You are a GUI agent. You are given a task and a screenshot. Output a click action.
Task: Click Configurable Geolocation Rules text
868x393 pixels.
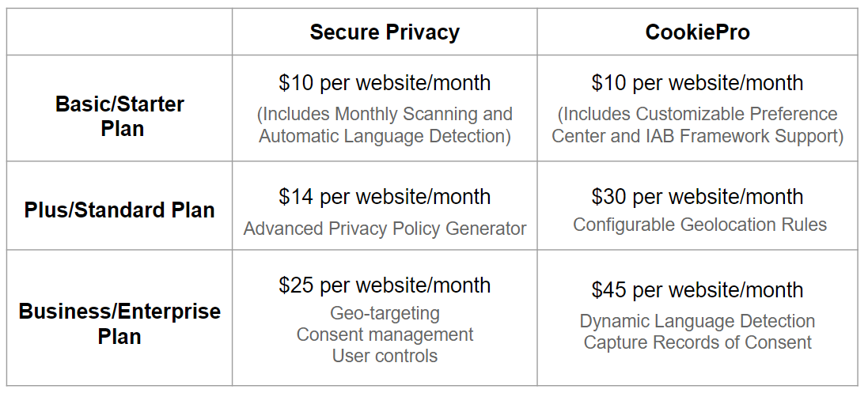point(699,225)
